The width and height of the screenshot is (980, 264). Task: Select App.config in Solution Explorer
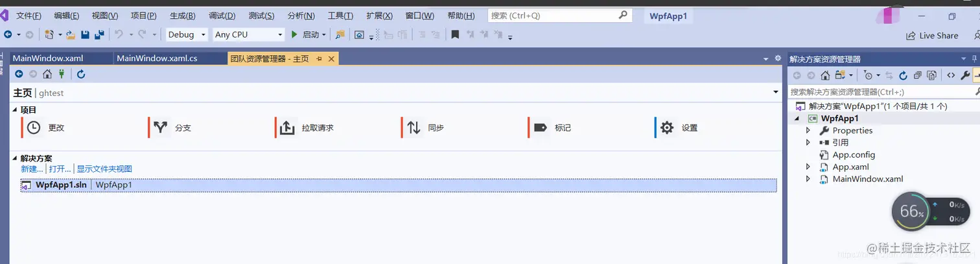(x=854, y=154)
